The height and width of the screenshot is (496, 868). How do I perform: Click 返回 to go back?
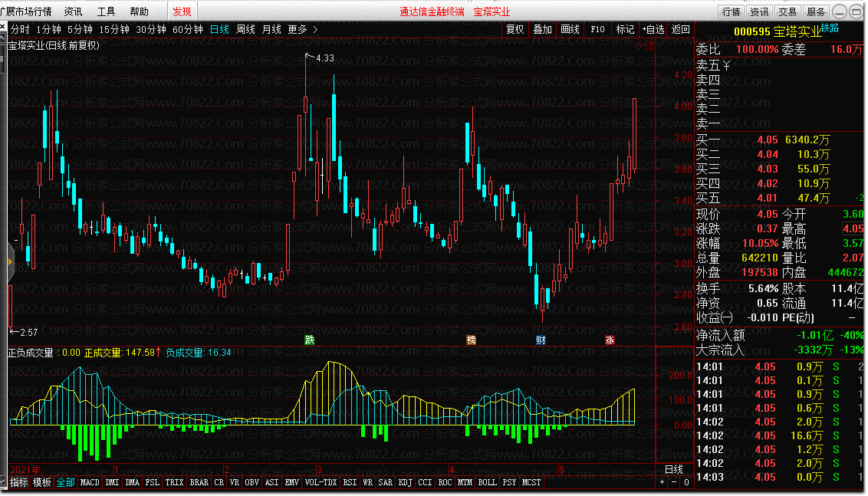click(681, 29)
